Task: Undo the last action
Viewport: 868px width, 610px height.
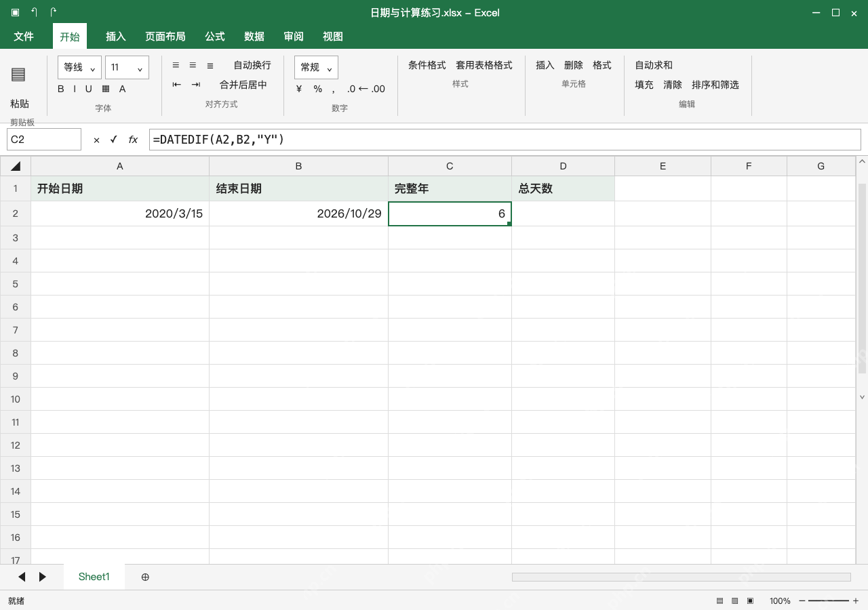Action: [34, 12]
